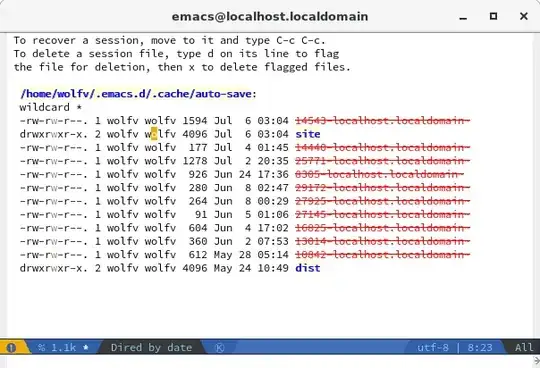540x368 pixels.
Task: Open the dist directory
Action: click(x=308, y=268)
